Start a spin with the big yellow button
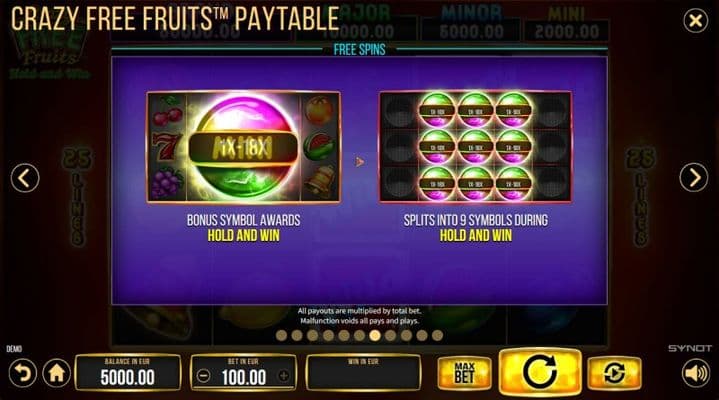 [x=540, y=372]
